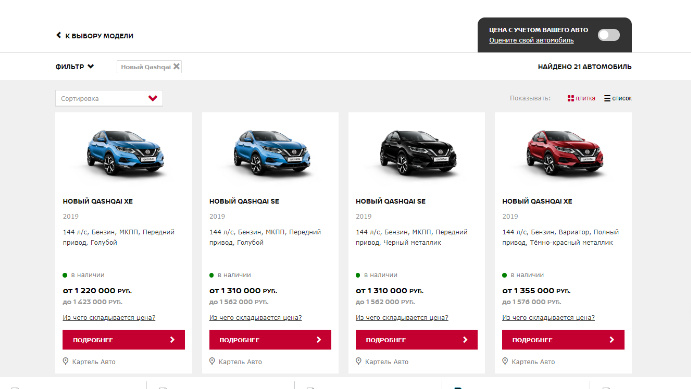Viewport: 691px width, 389px height.
Task: Click the title of the blue SE card
Action: (244, 201)
